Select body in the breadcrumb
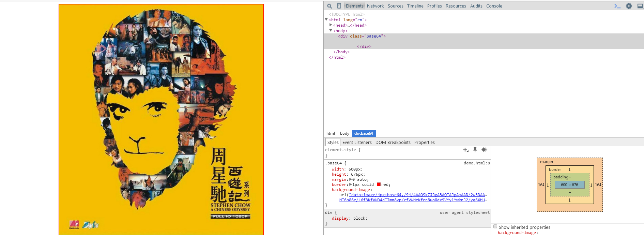The width and height of the screenshot is (644, 235). (x=344, y=133)
